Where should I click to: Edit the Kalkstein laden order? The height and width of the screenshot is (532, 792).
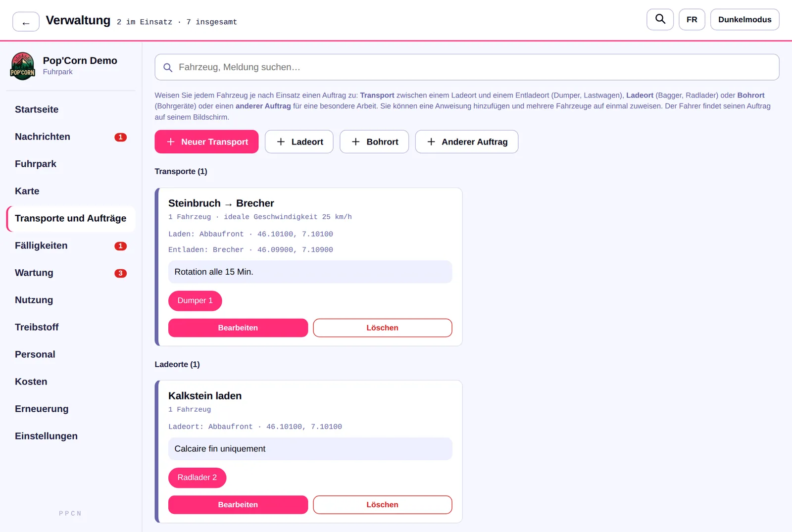tap(238, 505)
